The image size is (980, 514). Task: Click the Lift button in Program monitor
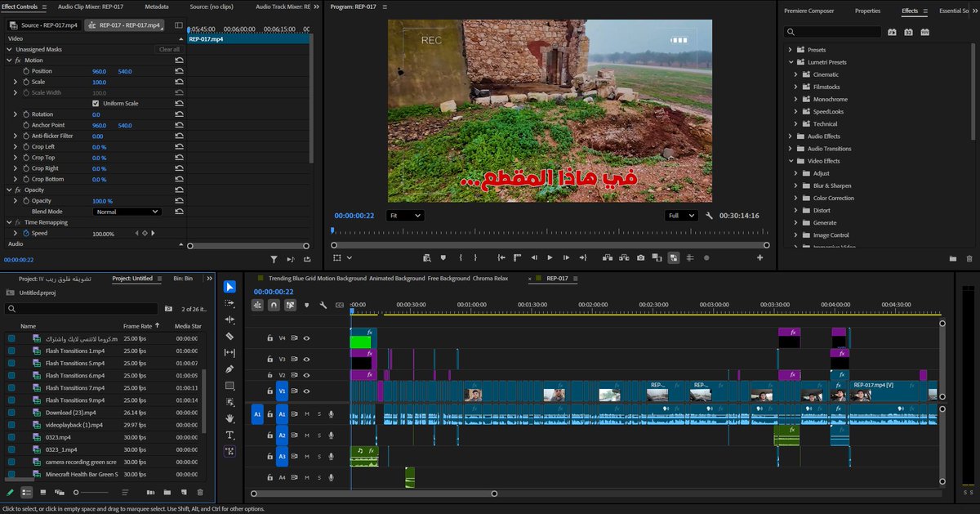coord(607,257)
